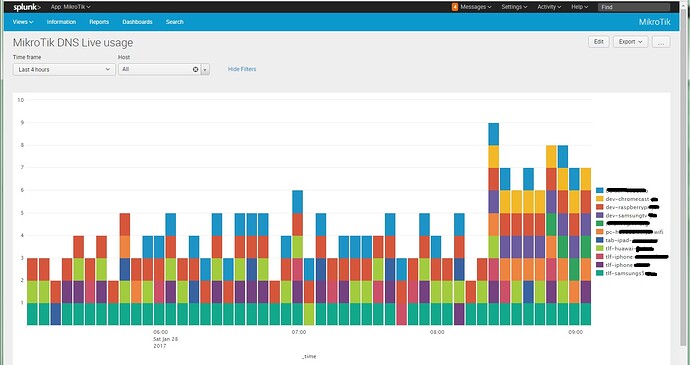Click the Edit button
The height and width of the screenshot is (365, 690).
coord(598,42)
